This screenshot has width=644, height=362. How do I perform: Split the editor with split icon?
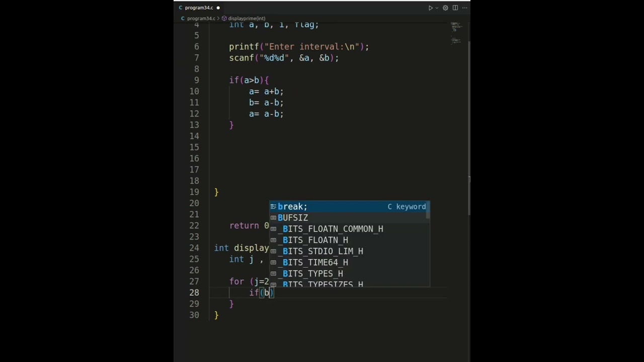[x=455, y=8]
